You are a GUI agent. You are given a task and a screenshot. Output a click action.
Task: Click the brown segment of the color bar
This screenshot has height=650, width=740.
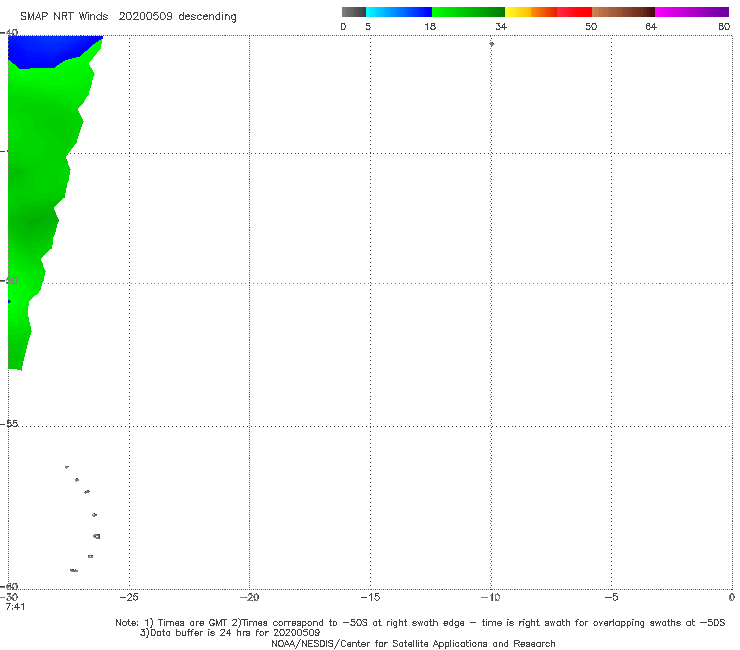click(623, 12)
